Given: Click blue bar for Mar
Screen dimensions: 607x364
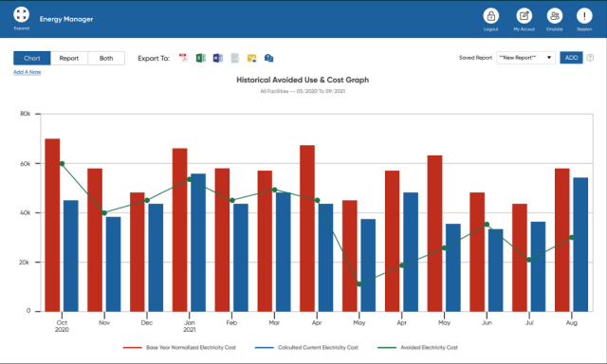Looking at the screenshot, I should click(284, 252).
